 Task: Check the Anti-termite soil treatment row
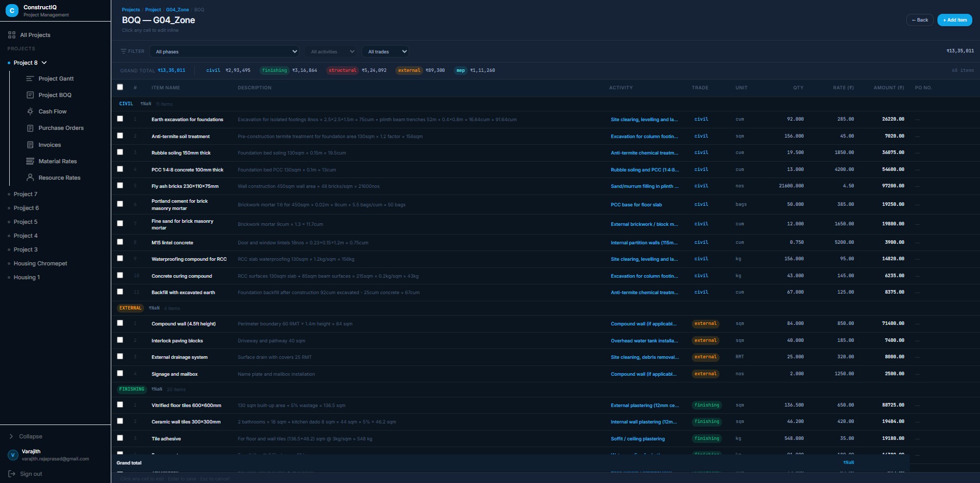click(x=120, y=136)
